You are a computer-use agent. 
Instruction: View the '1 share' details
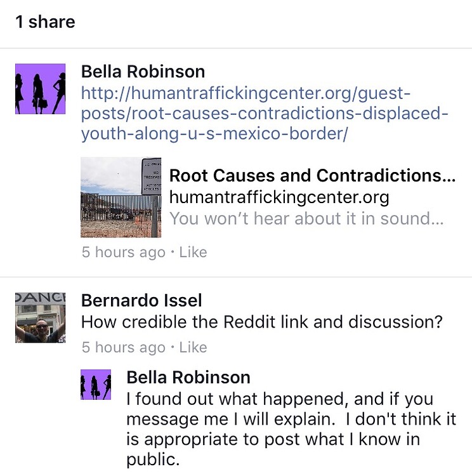click(x=45, y=22)
